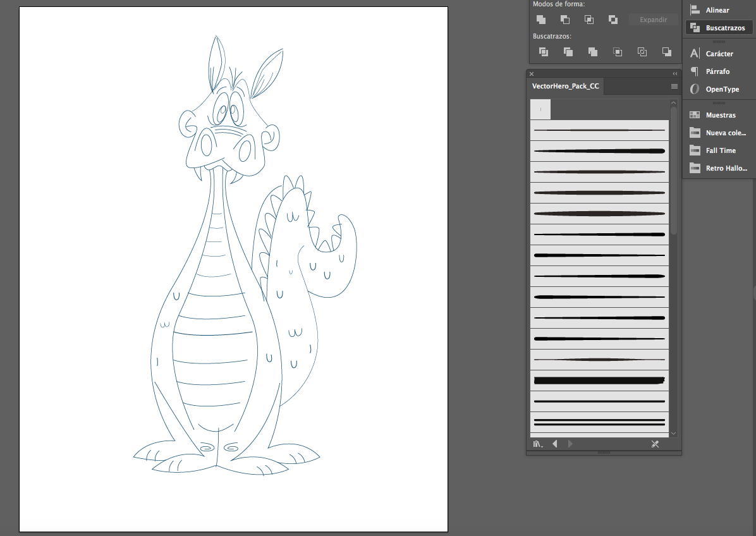Image resolution: width=756 pixels, height=536 pixels.
Task: Open the Retro Hallo... library panel
Action: click(719, 168)
